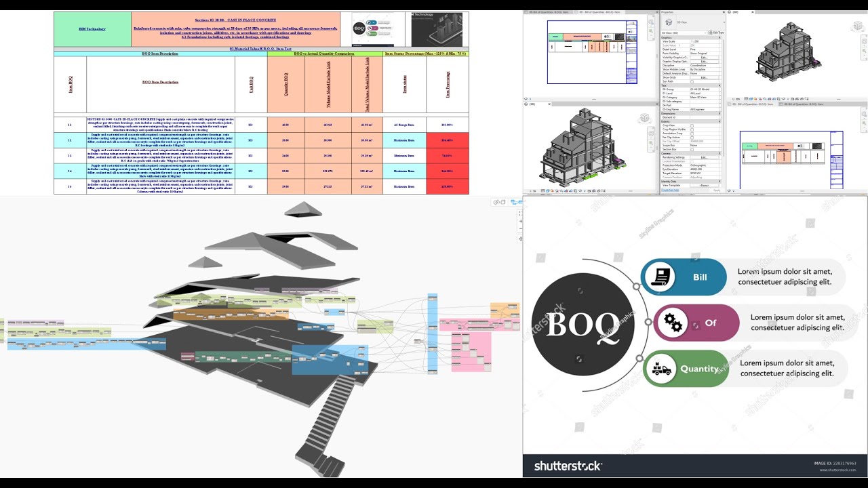Click Visual Style icon in top-right view control bar

pyautogui.click(x=751, y=98)
